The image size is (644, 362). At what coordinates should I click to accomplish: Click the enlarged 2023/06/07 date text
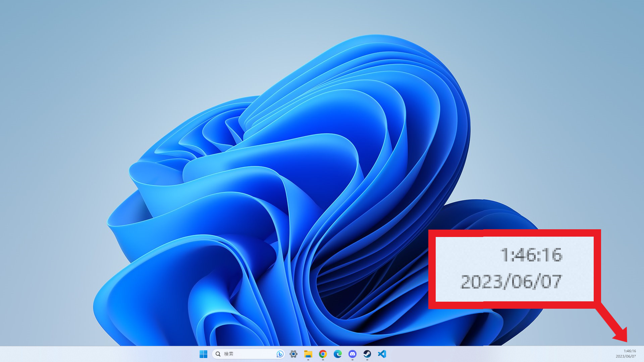(x=511, y=282)
